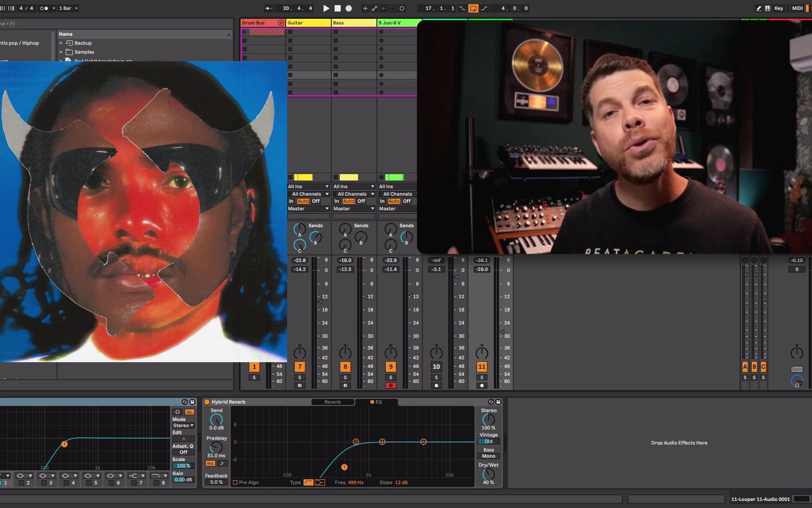The height and width of the screenshot is (508, 812).
Task: Click EQ Eight spectrum analyzer toggle icon
Action: [x=189, y=412]
